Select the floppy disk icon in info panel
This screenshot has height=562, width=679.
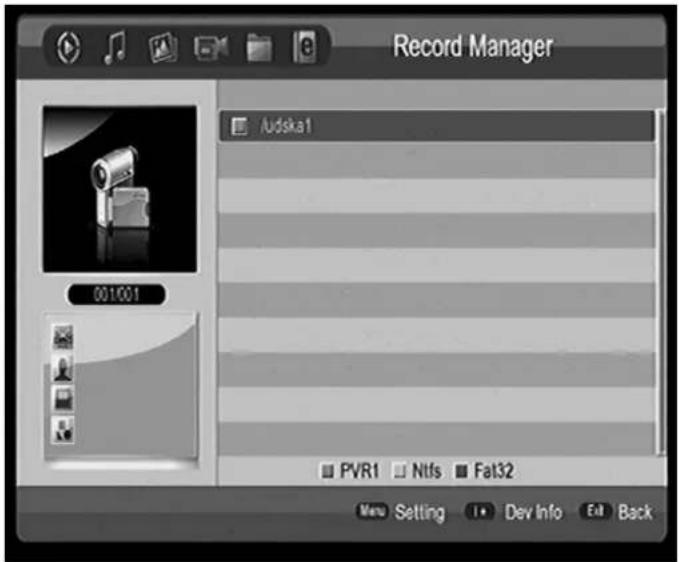[63, 399]
